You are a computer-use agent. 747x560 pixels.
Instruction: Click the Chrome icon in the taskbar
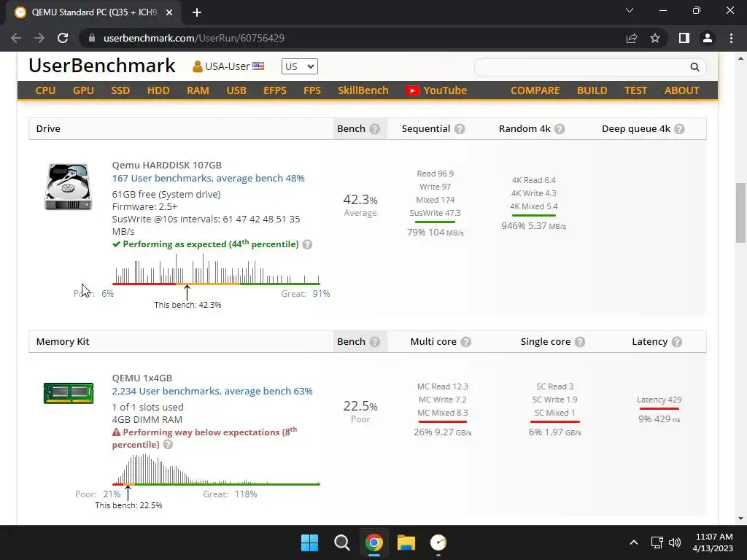pyautogui.click(x=374, y=542)
